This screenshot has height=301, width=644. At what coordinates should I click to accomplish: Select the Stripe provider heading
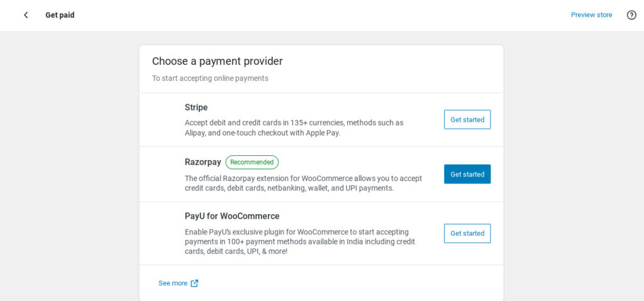(x=196, y=107)
